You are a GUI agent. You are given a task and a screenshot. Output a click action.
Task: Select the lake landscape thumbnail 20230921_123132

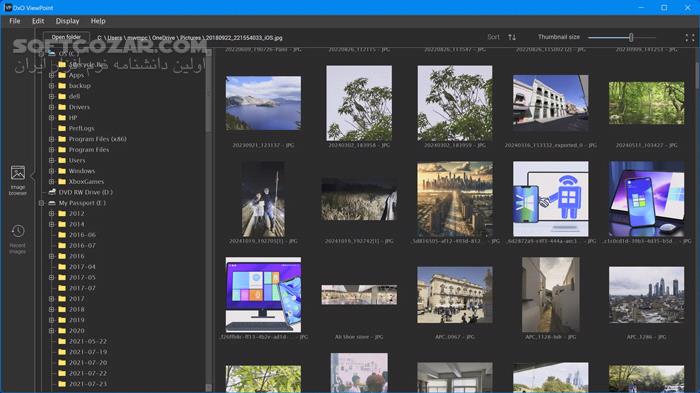(x=263, y=103)
